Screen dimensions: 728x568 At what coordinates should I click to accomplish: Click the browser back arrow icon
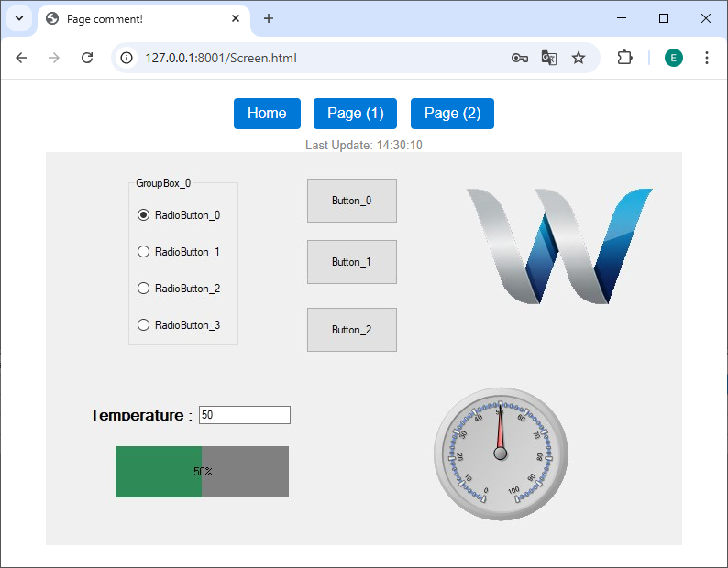pyautogui.click(x=21, y=58)
